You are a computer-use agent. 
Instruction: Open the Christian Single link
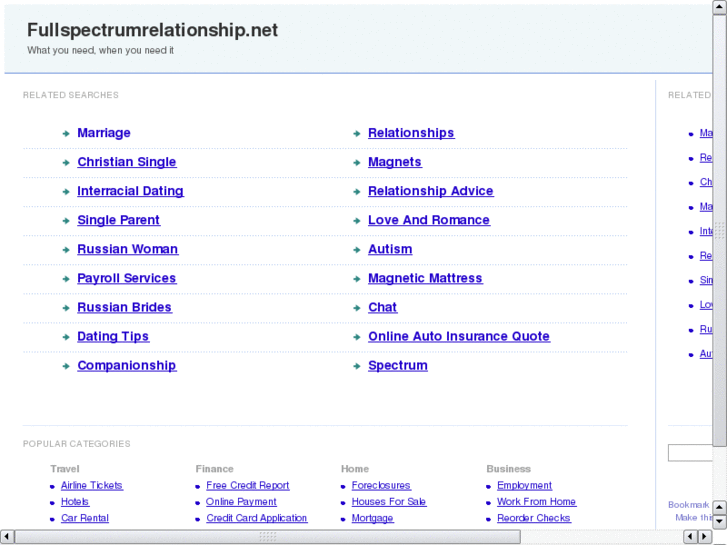pos(126,162)
